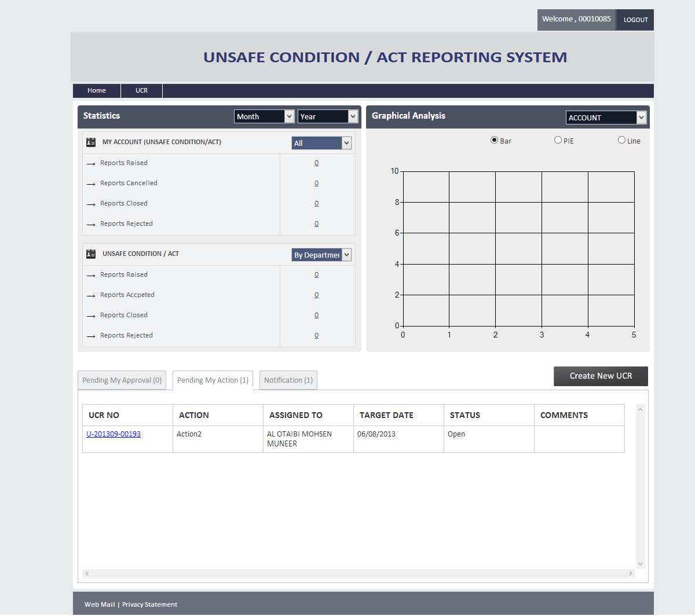Click the TARGET DATE column header
695x616 pixels.
[x=398, y=415]
